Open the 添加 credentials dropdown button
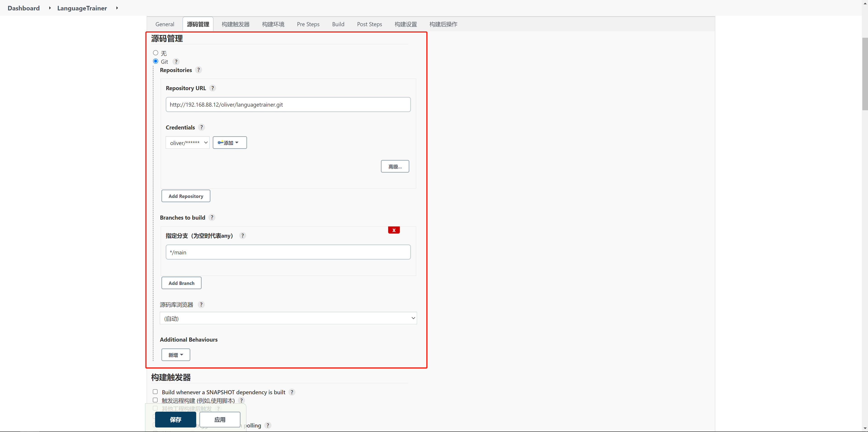The image size is (868, 432). point(230,143)
